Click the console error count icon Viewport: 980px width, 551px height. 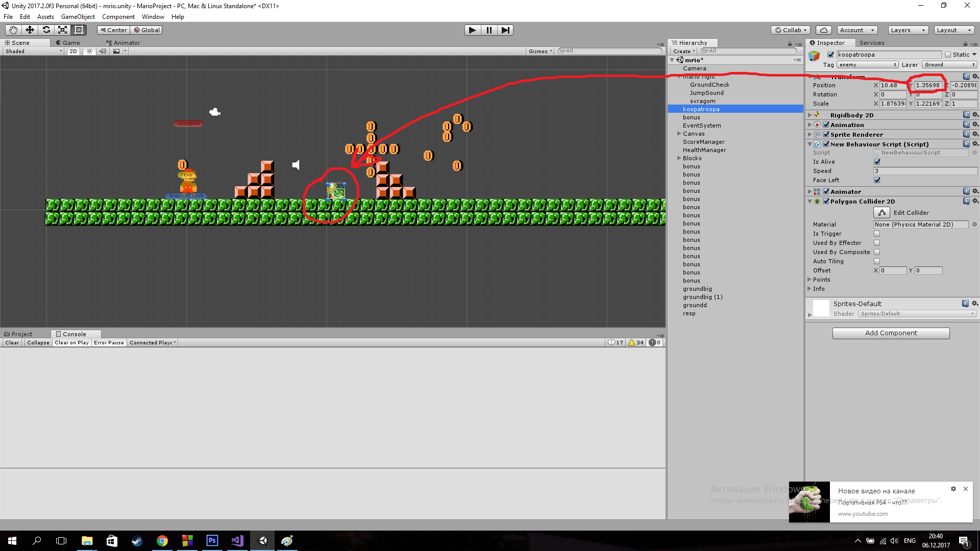[x=655, y=342]
